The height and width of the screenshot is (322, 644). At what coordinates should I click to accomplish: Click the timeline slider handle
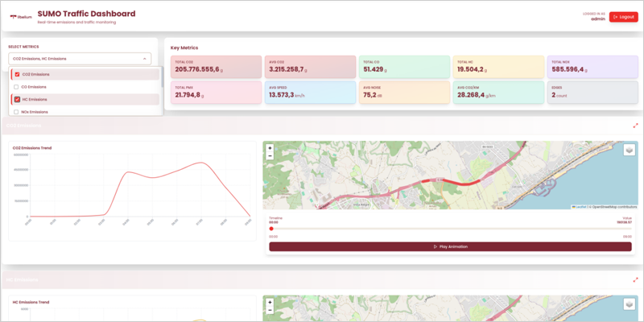tap(271, 229)
